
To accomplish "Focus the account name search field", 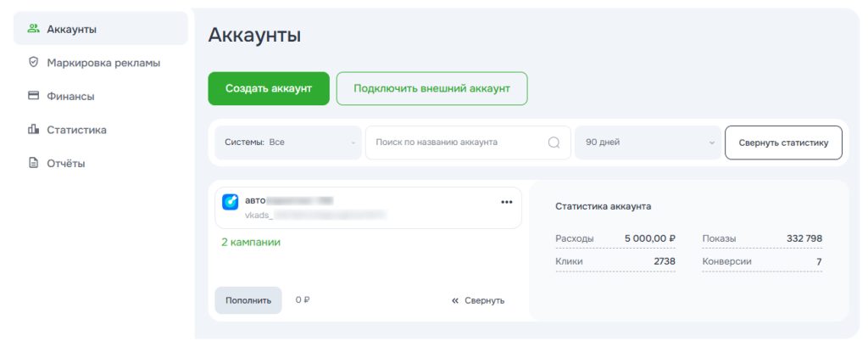I will point(456,143).
